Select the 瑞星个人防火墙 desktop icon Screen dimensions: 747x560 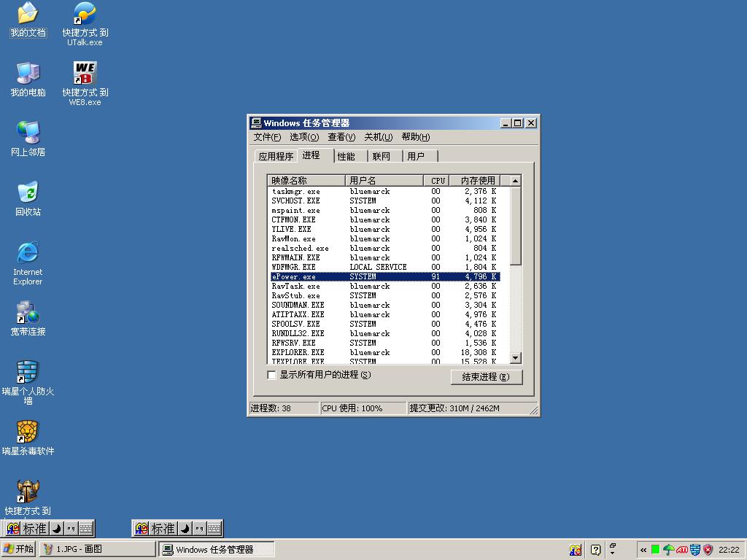(x=28, y=382)
